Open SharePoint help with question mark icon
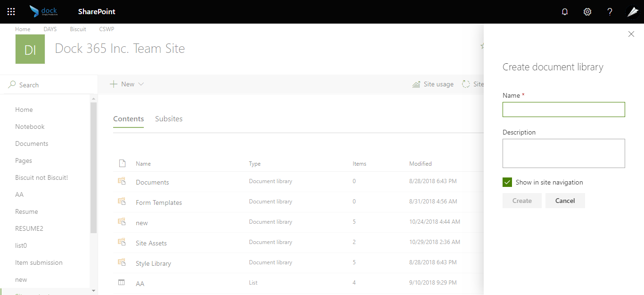This screenshot has height=295, width=644. click(x=610, y=11)
